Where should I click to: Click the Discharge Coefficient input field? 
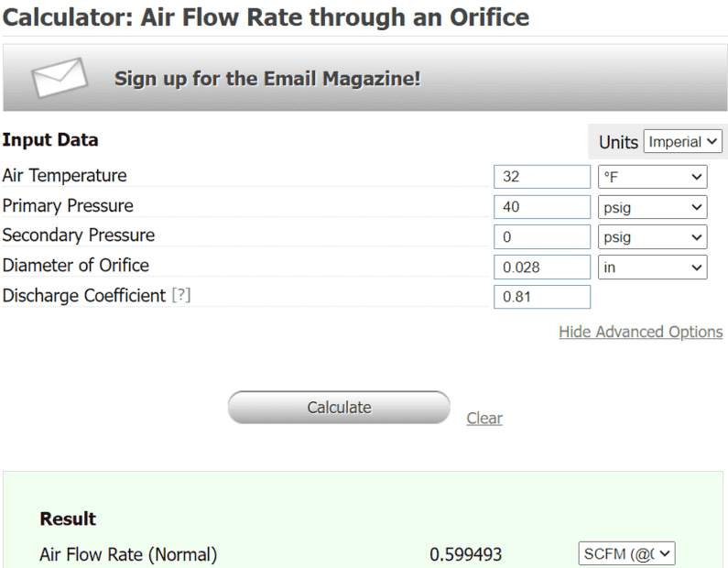tap(541, 297)
